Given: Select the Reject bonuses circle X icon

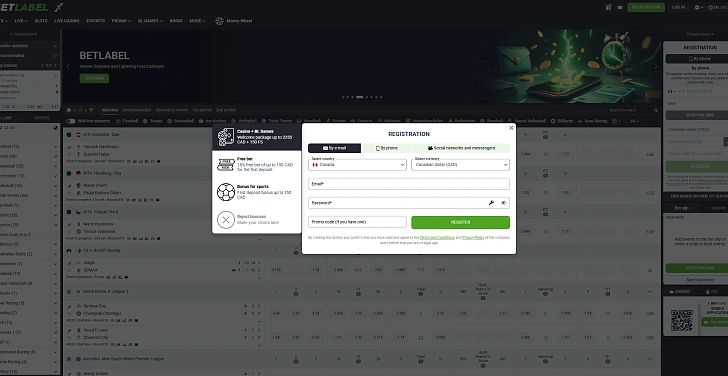Looking at the screenshot, I should coord(226,220).
